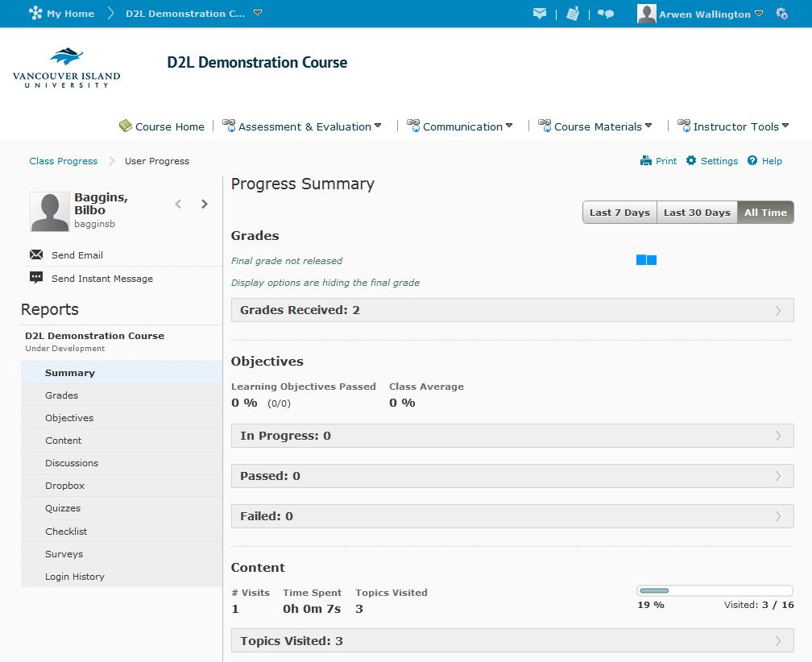Open the Content report in sidebar
The height and width of the screenshot is (662, 812).
[122, 441]
